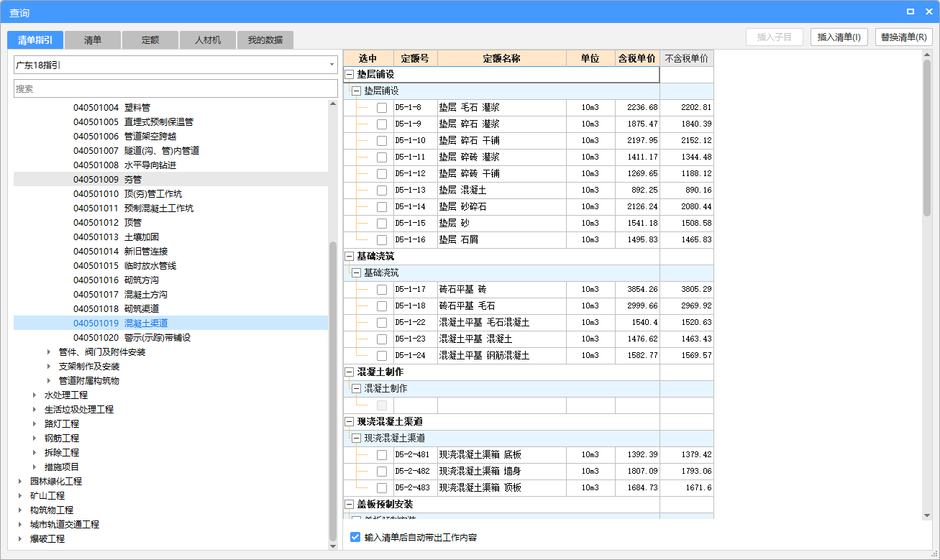Tick checkbox for D5-2-481 现浇混凝土渠箱 底板

(x=382, y=455)
